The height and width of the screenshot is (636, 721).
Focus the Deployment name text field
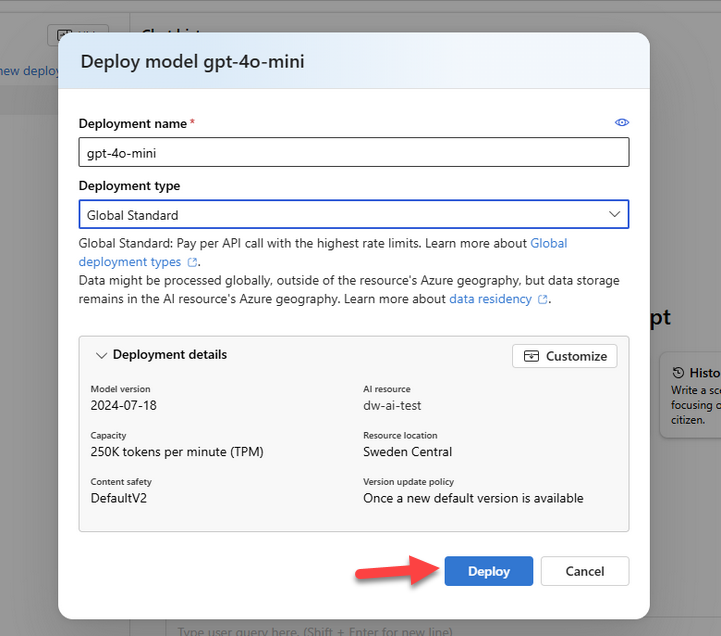click(353, 152)
